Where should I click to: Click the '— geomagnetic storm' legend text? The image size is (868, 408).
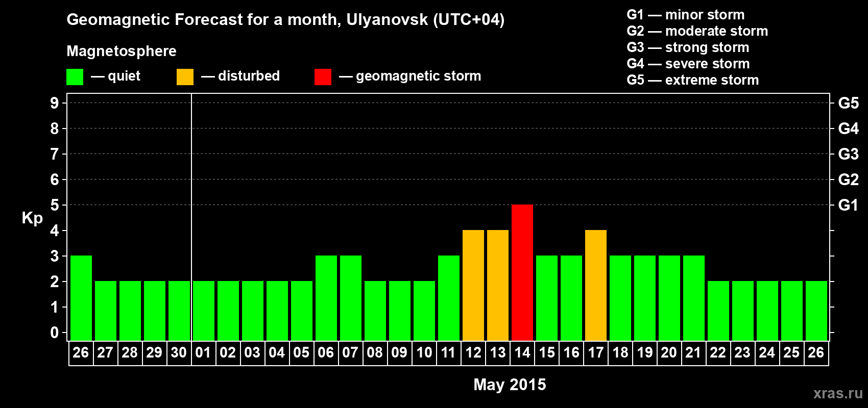point(410,76)
